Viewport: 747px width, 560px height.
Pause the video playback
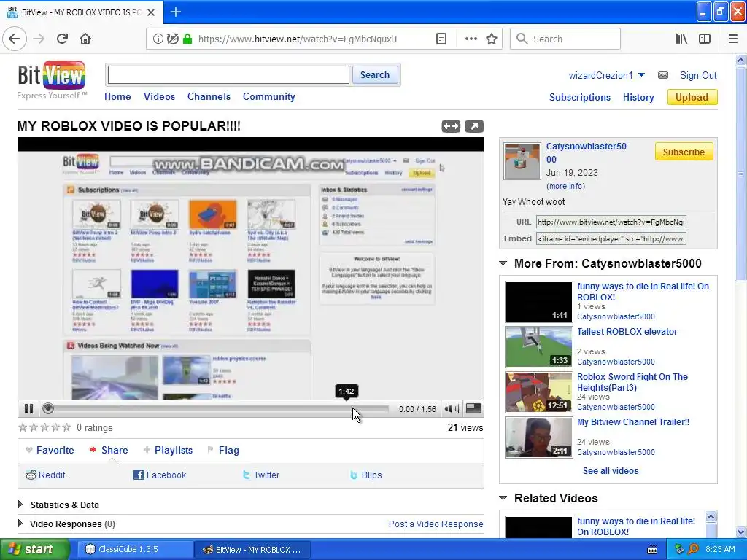click(x=28, y=408)
